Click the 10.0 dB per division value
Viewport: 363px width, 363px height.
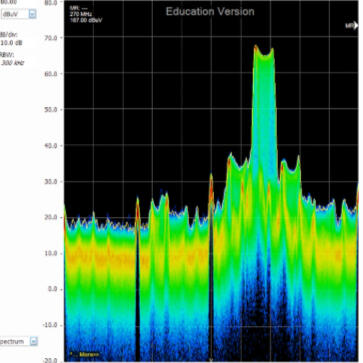click(12, 43)
